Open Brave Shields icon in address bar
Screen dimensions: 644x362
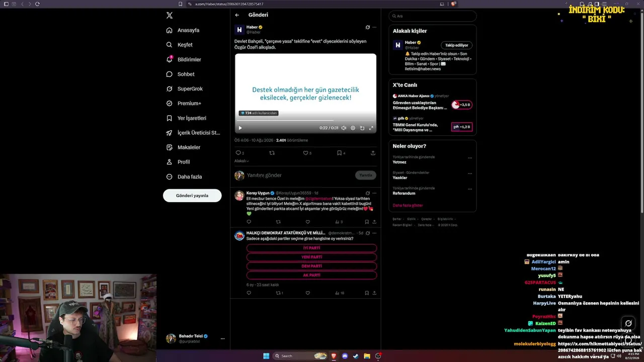(x=454, y=4)
